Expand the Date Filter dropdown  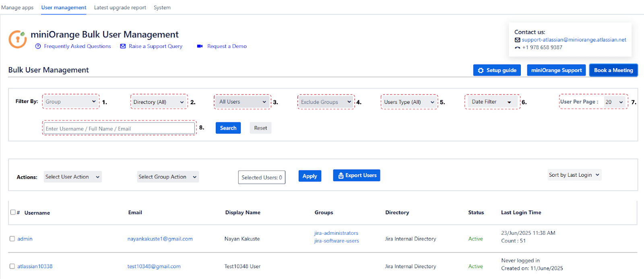(492, 102)
